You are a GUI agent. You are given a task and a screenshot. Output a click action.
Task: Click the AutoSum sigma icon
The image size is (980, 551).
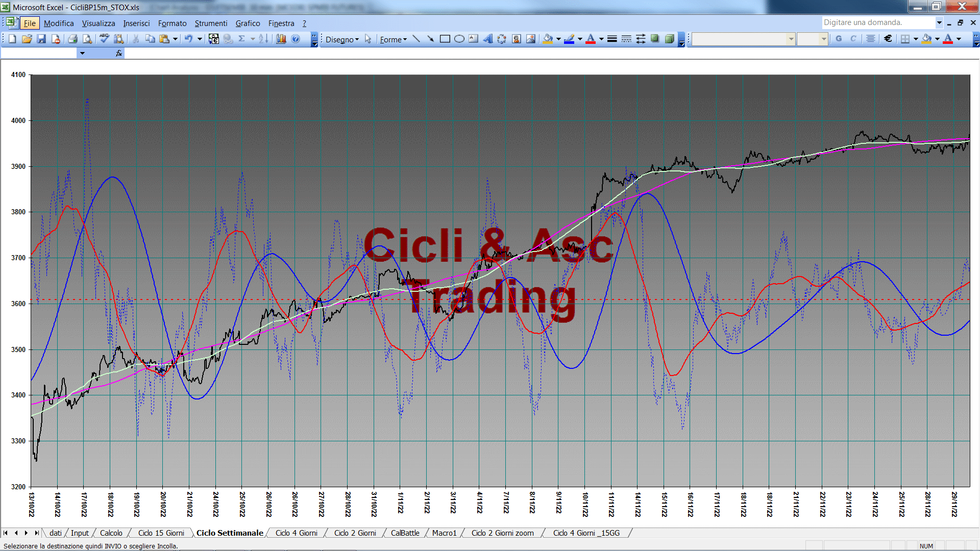[242, 39]
